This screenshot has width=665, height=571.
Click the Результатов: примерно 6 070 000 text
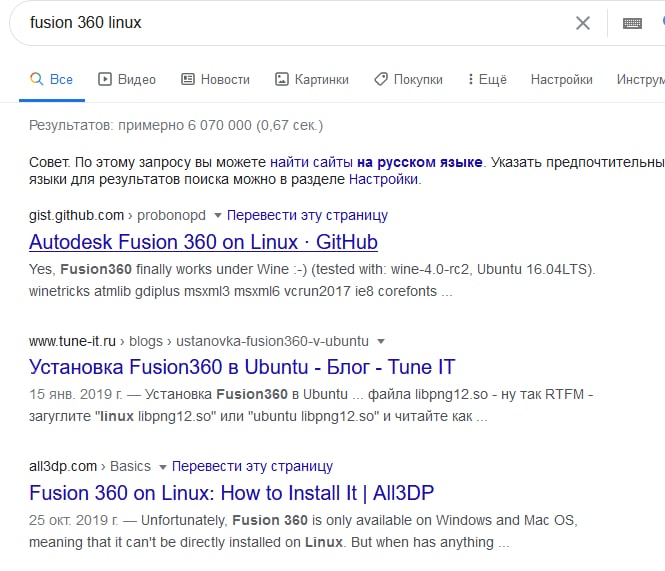coord(176,126)
